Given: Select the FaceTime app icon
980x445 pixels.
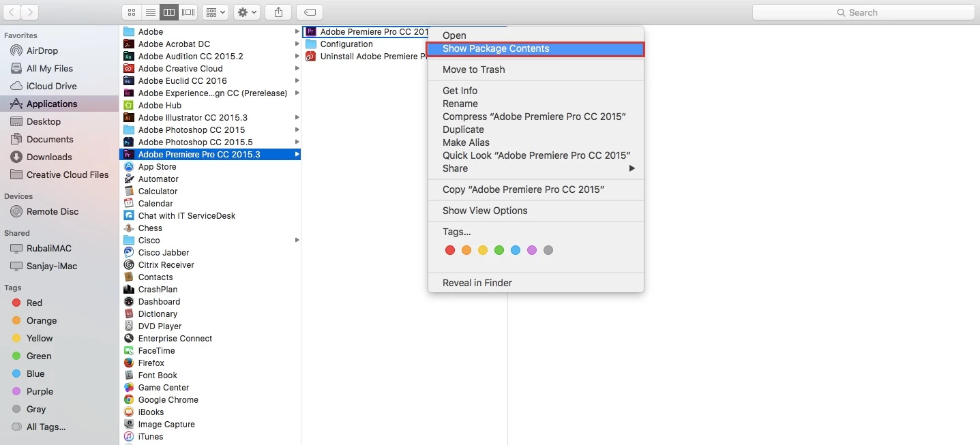Looking at the screenshot, I should click(x=128, y=350).
